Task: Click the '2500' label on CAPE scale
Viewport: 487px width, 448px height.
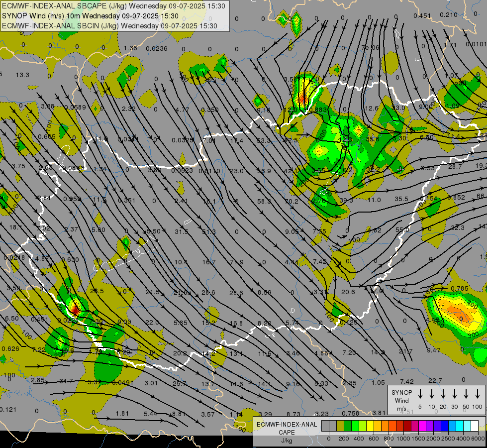Action: tap(448, 439)
